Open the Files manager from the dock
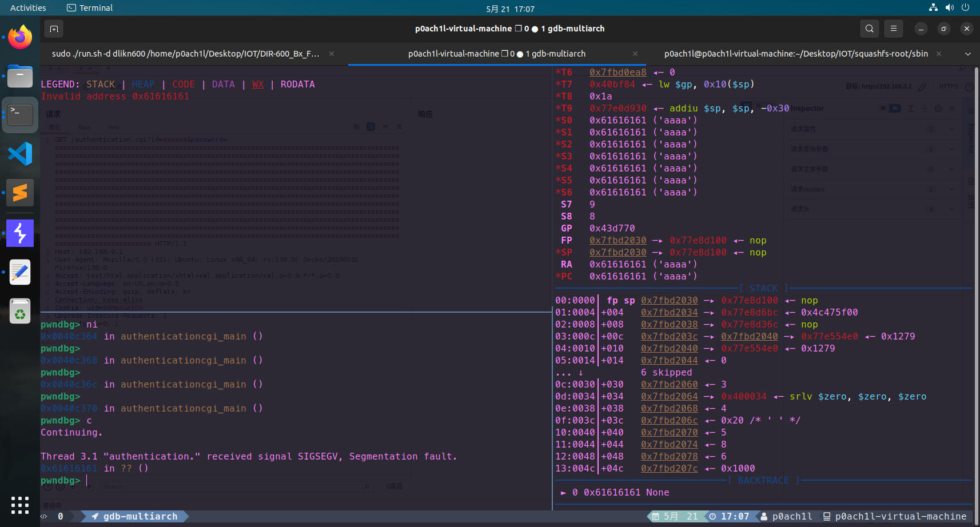Screen dimensions: 980x527 click(x=20, y=76)
